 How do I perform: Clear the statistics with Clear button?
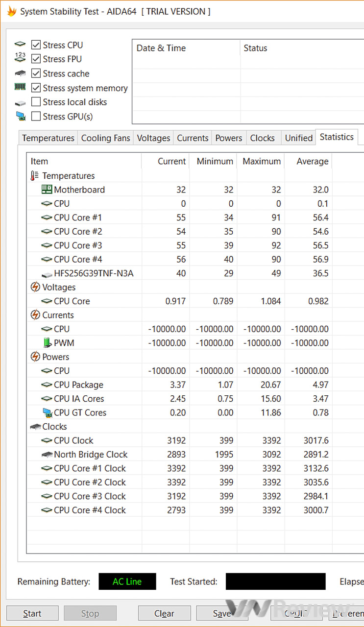coord(164,613)
